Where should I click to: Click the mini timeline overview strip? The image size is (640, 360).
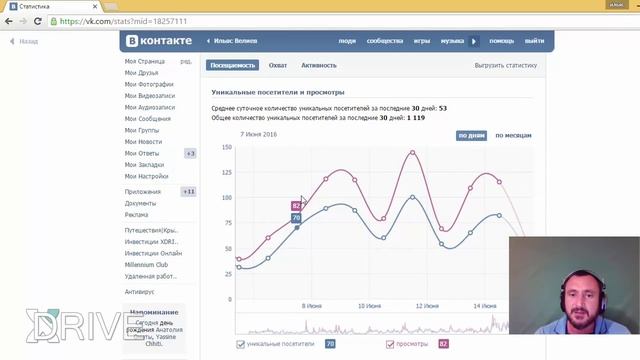pos(372,324)
